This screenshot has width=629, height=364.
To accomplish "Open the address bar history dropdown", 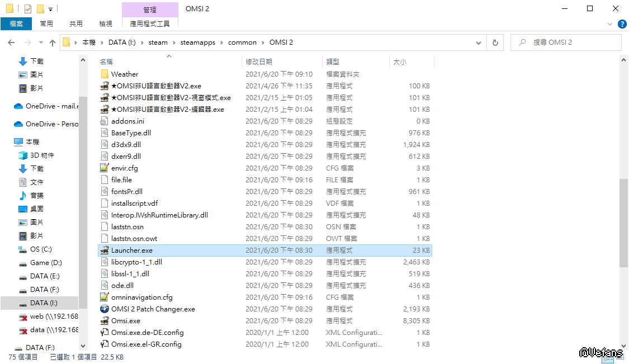I will [x=478, y=42].
